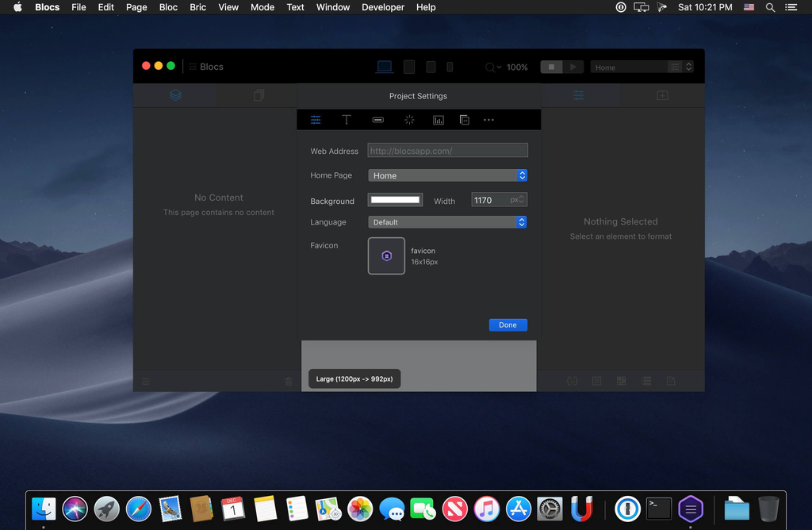Click the trash icon below layer panel
Screen dimensions: 812x530
[x=288, y=382]
